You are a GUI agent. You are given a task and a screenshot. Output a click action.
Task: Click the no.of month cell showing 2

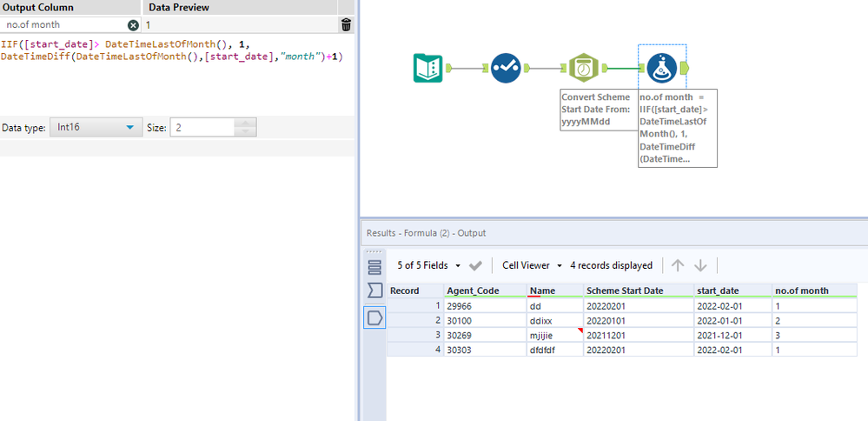click(814, 320)
